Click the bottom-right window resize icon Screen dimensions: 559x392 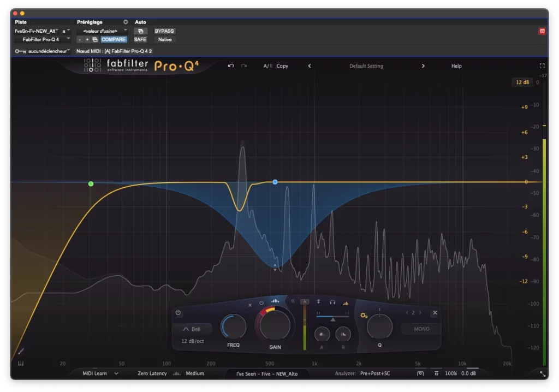coord(543,374)
